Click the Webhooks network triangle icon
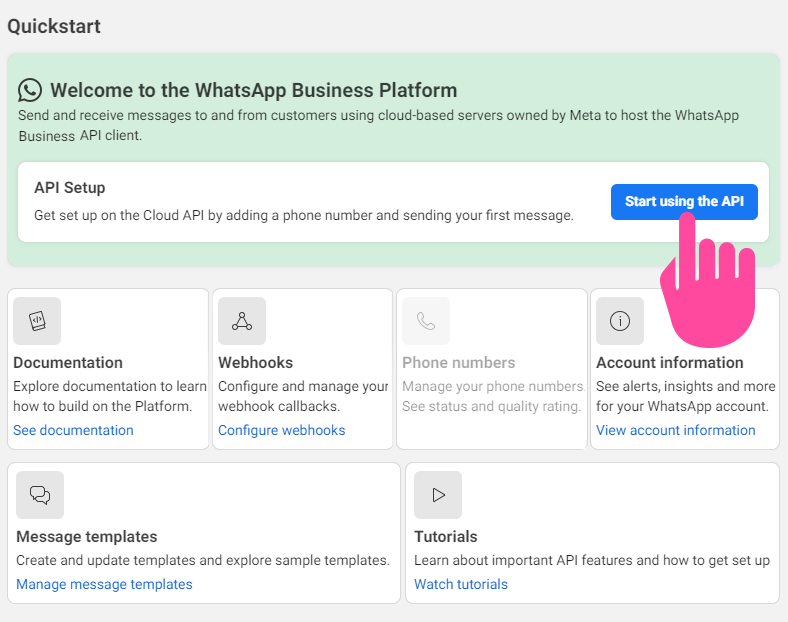This screenshot has height=622, width=788. [242, 321]
